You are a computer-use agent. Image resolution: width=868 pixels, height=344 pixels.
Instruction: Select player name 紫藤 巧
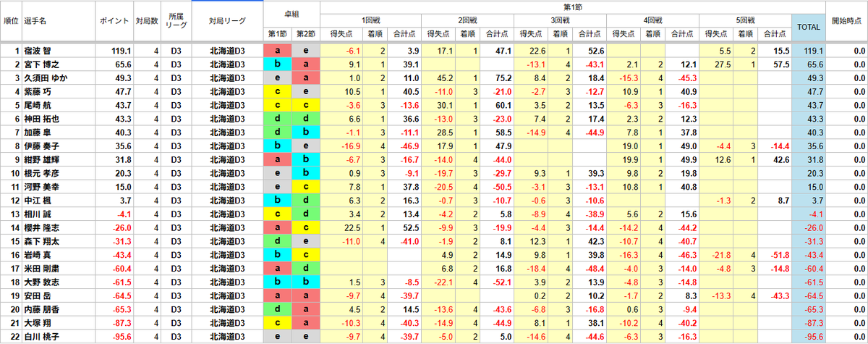tap(38, 91)
